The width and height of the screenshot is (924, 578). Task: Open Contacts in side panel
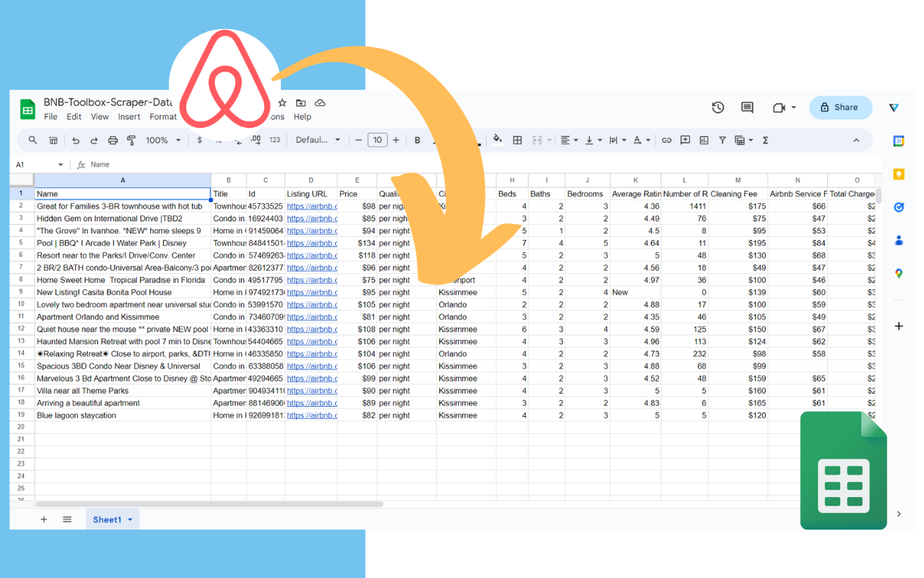coord(899,240)
